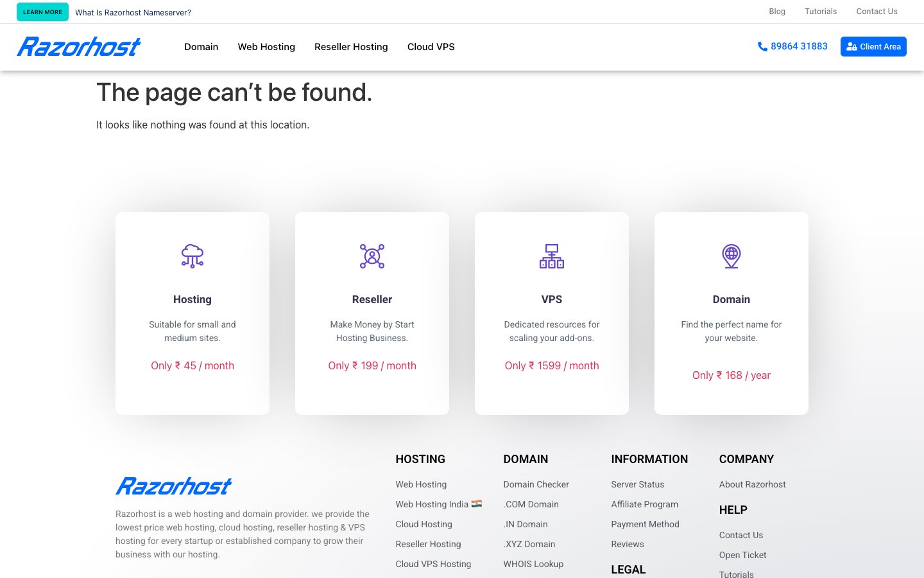Image resolution: width=924 pixels, height=578 pixels.
Task: Click the LEARN MORE button
Action: tap(42, 12)
